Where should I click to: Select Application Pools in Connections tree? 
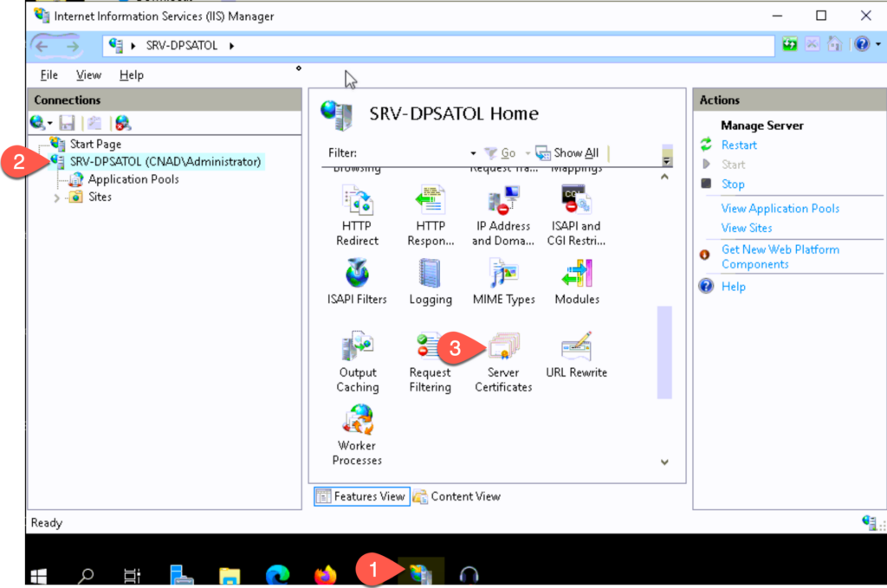(x=133, y=179)
